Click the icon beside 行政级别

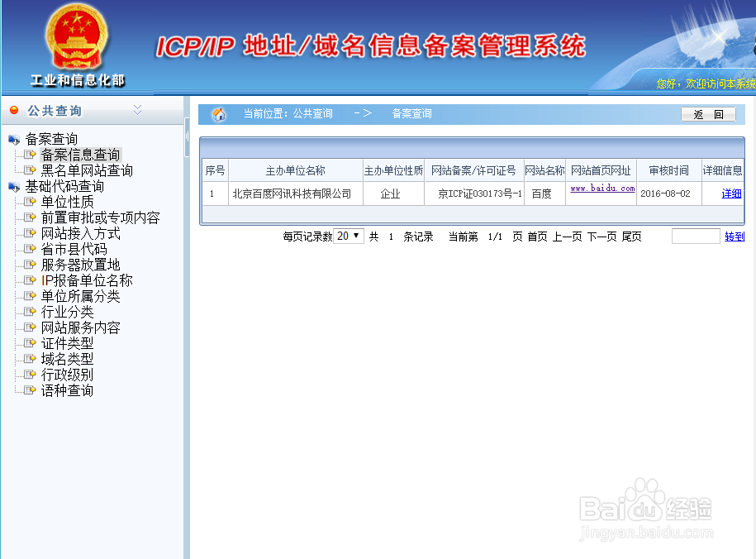coord(30,374)
